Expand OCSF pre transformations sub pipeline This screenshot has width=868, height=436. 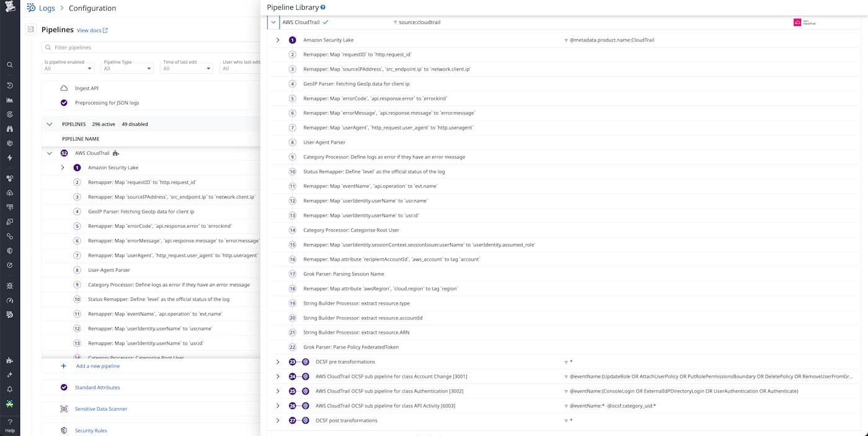tap(278, 362)
